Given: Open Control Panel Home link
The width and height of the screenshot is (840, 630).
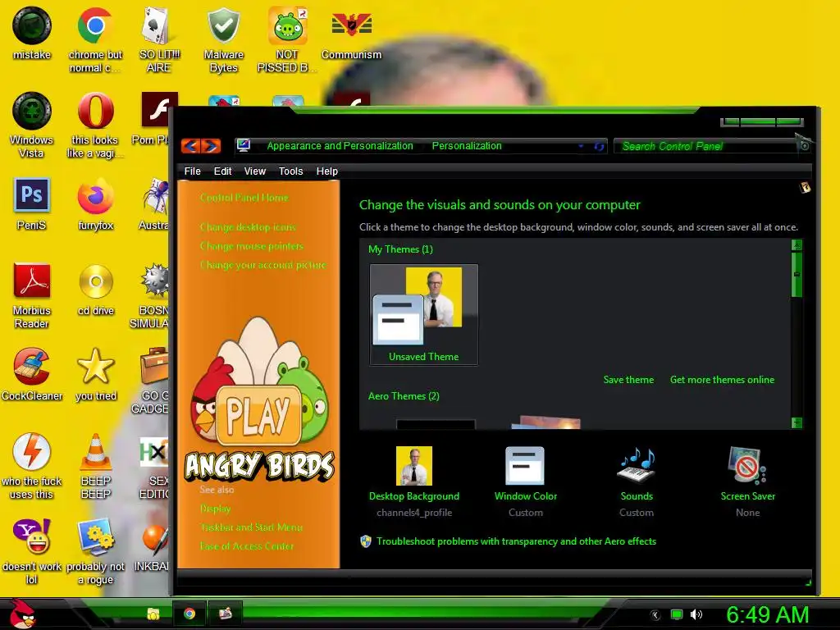Looking at the screenshot, I should click(x=244, y=198).
